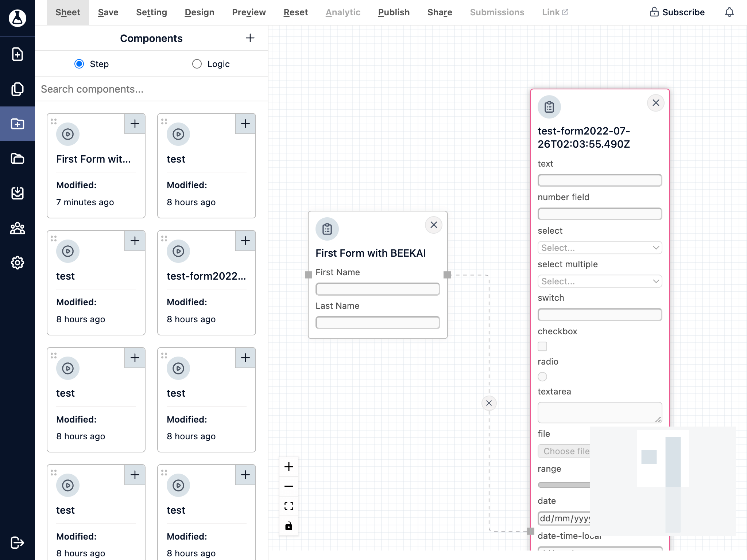Screen dimensions: 747x560
Task: Select the Step radio option
Action: coord(79,64)
